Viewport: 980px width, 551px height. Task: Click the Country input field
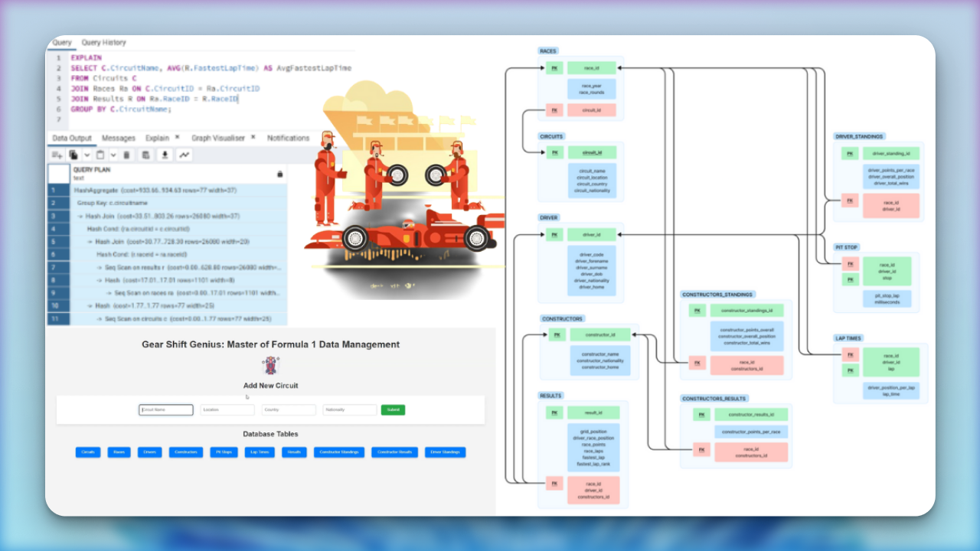tap(289, 409)
